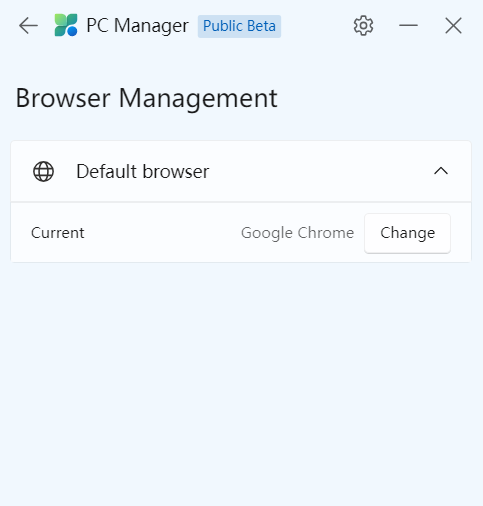
Task: Click the blank space in the Current row
Action: [163, 233]
